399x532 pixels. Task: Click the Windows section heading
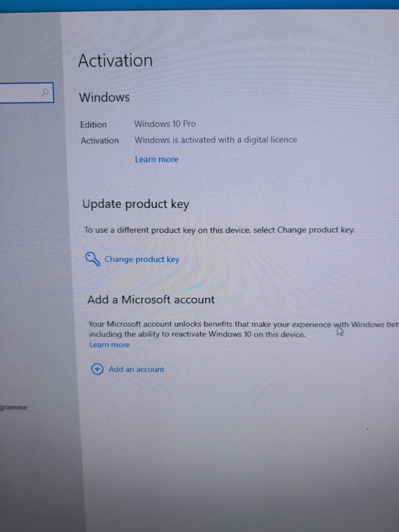pyautogui.click(x=104, y=97)
